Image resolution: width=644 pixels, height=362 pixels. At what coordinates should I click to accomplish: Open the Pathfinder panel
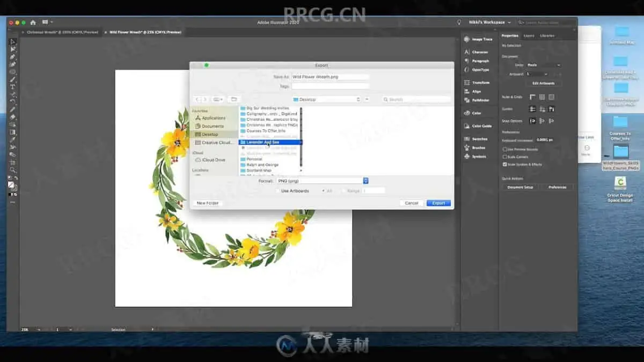point(477,100)
